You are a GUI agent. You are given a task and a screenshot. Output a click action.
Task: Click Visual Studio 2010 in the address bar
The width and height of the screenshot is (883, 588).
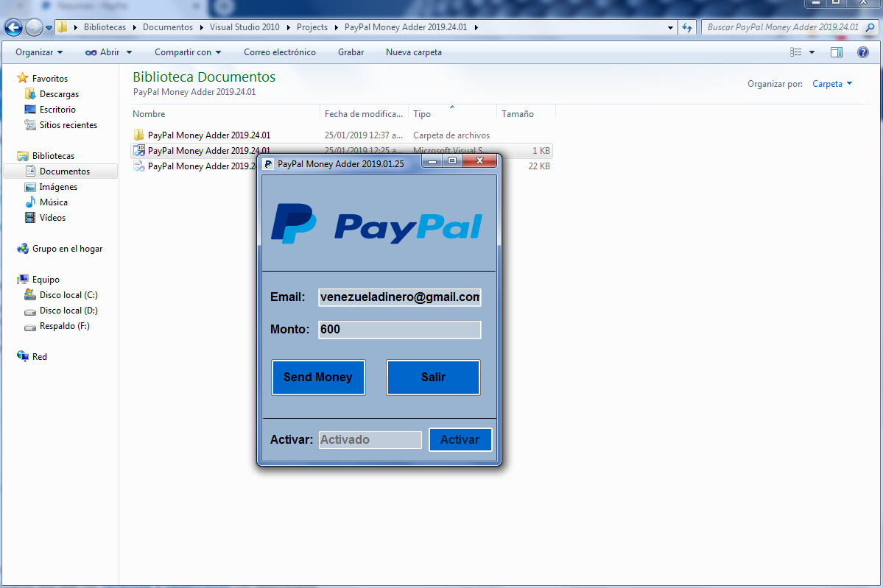pos(245,27)
